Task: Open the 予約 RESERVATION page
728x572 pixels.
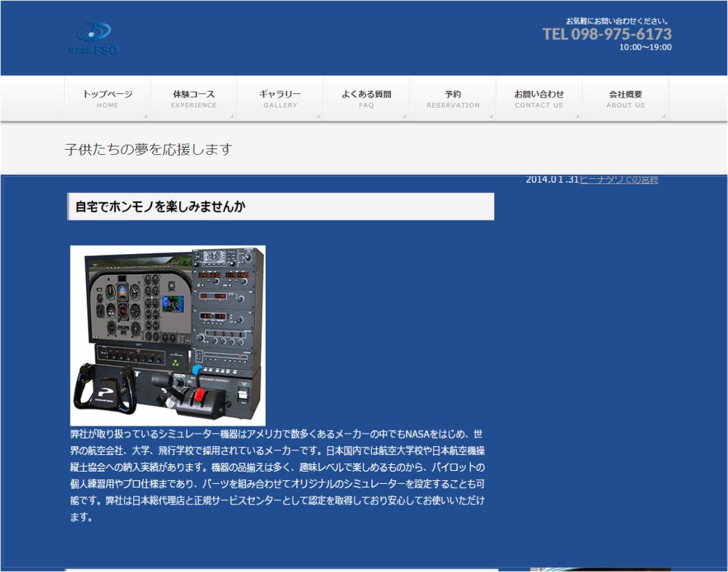Action: tap(453, 98)
